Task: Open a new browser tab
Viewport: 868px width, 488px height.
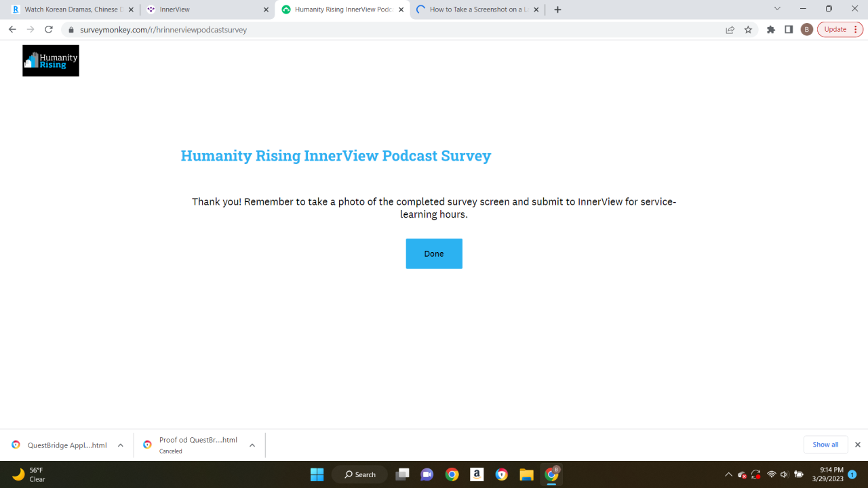Action: (557, 10)
